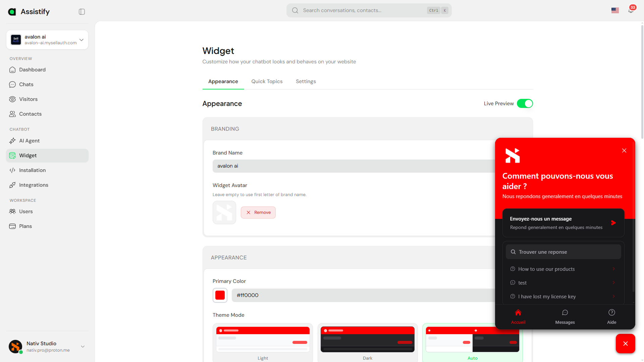The width and height of the screenshot is (644, 362).
Task: Select the Installation code icon
Action: click(x=12, y=170)
